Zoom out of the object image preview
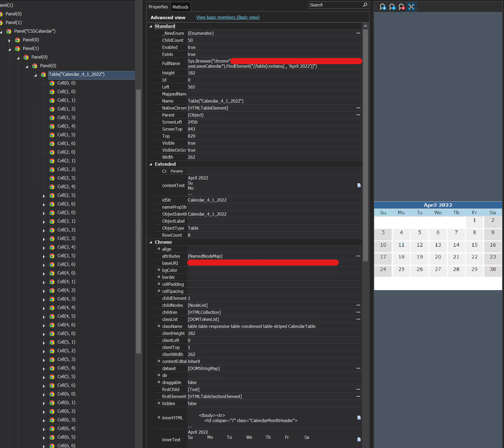Image resolution: width=504 pixels, height=448 pixels. pyautogui.click(x=393, y=7)
